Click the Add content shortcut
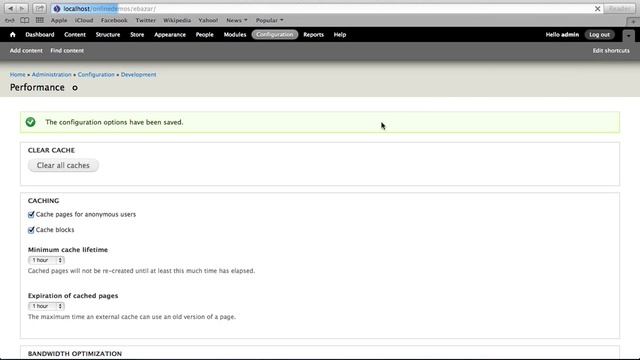Viewport: 640px width, 360px height. [x=26, y=51]
